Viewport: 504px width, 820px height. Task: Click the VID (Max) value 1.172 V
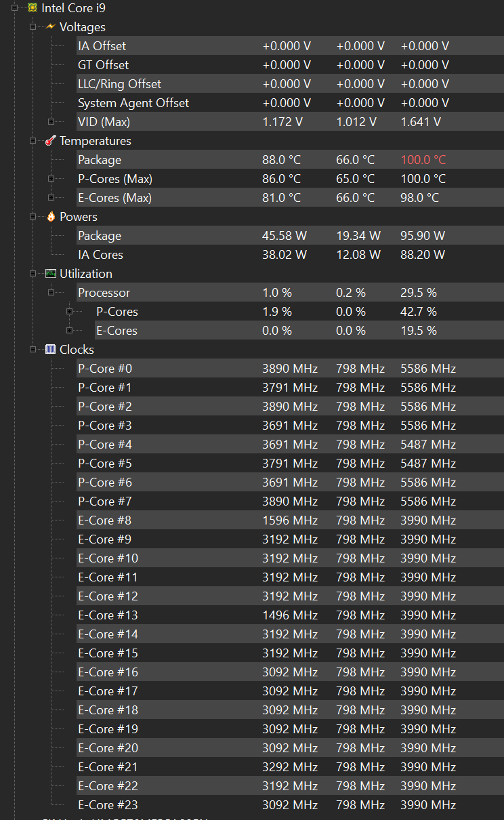(x=282, y=122)
